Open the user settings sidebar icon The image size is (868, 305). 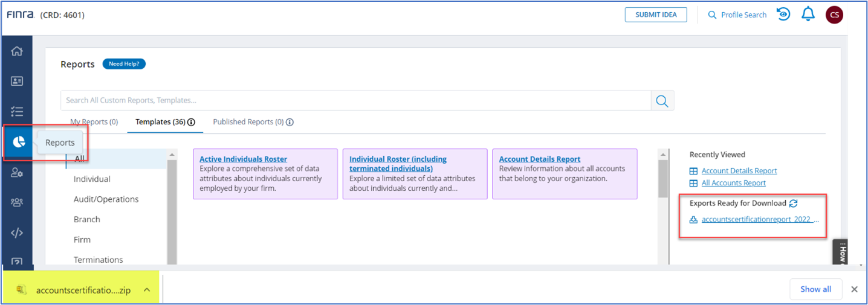point(17,173)
